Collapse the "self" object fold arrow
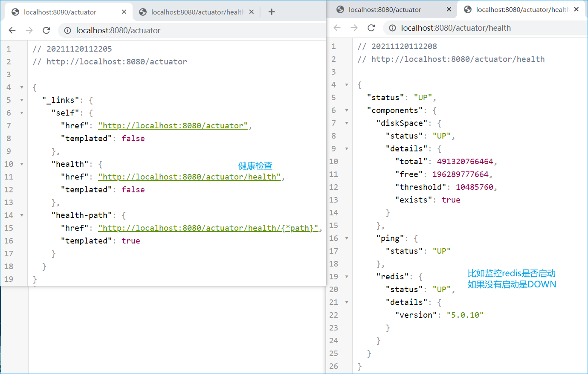This screenshot has height=374, width=588. [x=22, y=113]
